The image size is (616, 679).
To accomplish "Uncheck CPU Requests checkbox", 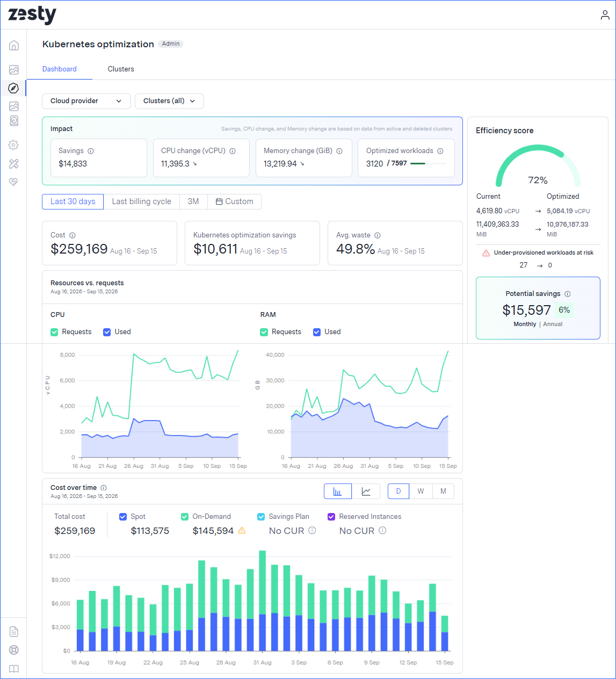I will point(54,332).
